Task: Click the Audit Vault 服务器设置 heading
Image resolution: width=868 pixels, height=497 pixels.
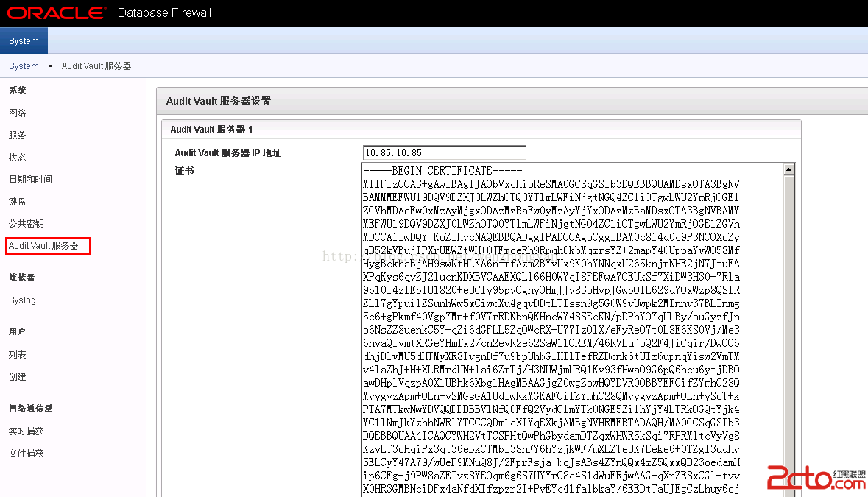Action: coord(219,101)
